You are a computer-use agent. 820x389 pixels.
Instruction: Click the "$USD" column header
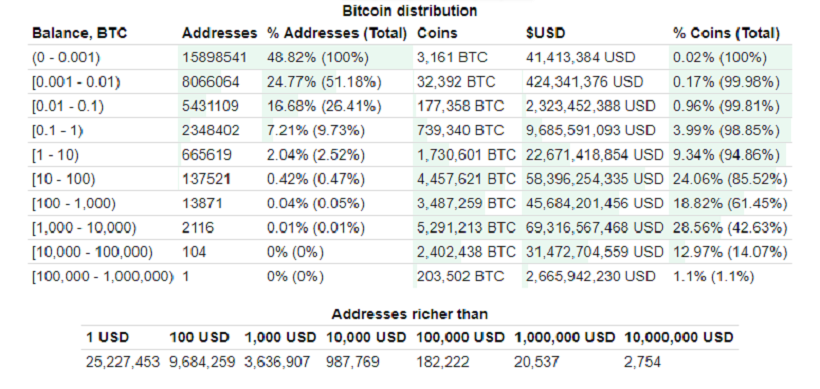pyautogui.click(x=545, y=33)
